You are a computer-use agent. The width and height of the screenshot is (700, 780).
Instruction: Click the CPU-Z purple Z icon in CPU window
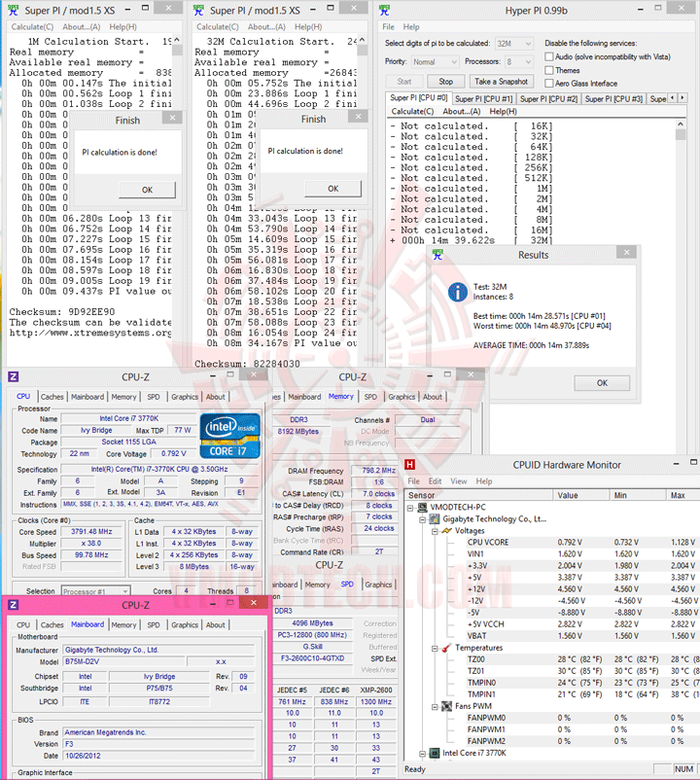click(14, 376)
